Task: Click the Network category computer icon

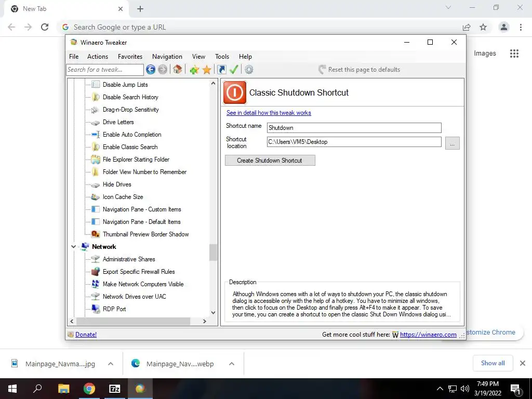Action: [85, 247]
